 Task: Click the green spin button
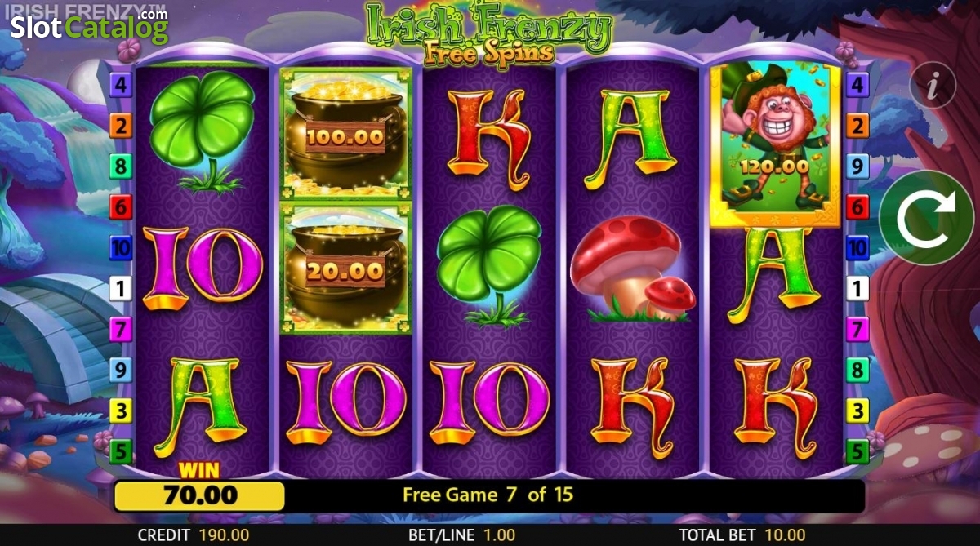point(926,218)
